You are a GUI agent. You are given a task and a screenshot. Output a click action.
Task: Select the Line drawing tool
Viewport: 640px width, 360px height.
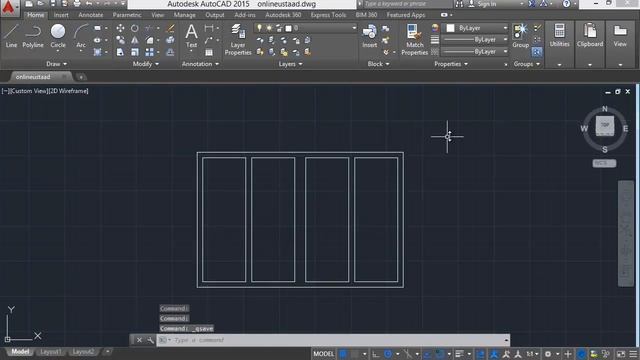click(x=11, y=36)
